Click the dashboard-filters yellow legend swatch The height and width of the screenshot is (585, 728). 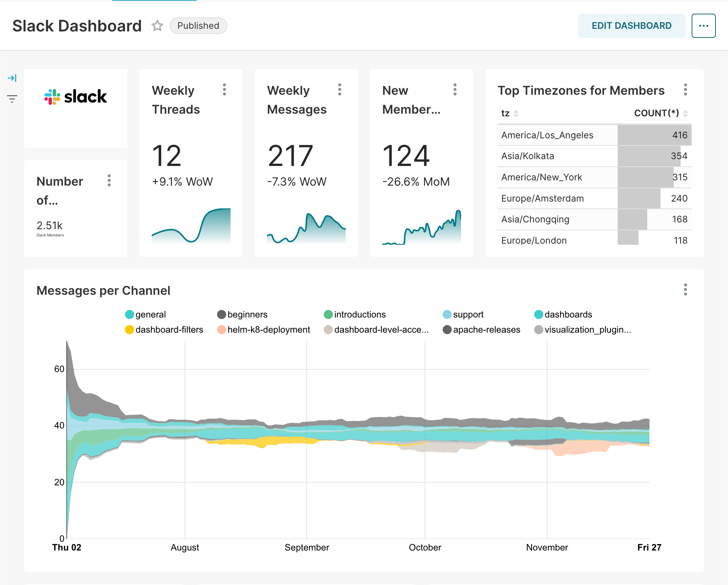tap(130, 330)
